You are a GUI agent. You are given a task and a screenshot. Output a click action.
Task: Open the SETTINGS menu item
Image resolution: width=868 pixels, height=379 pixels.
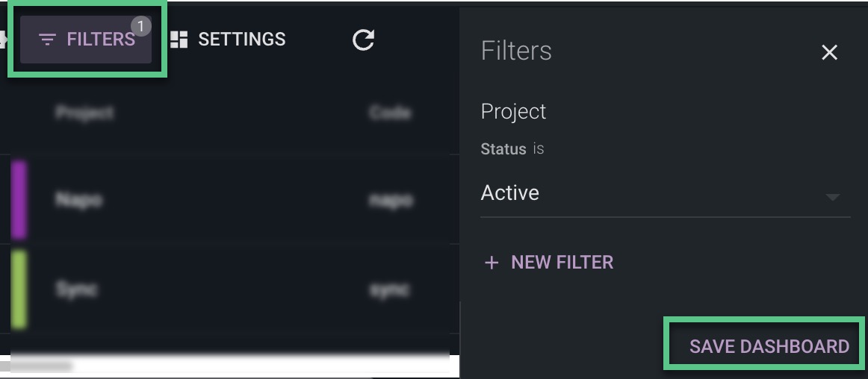coord(228,40)
